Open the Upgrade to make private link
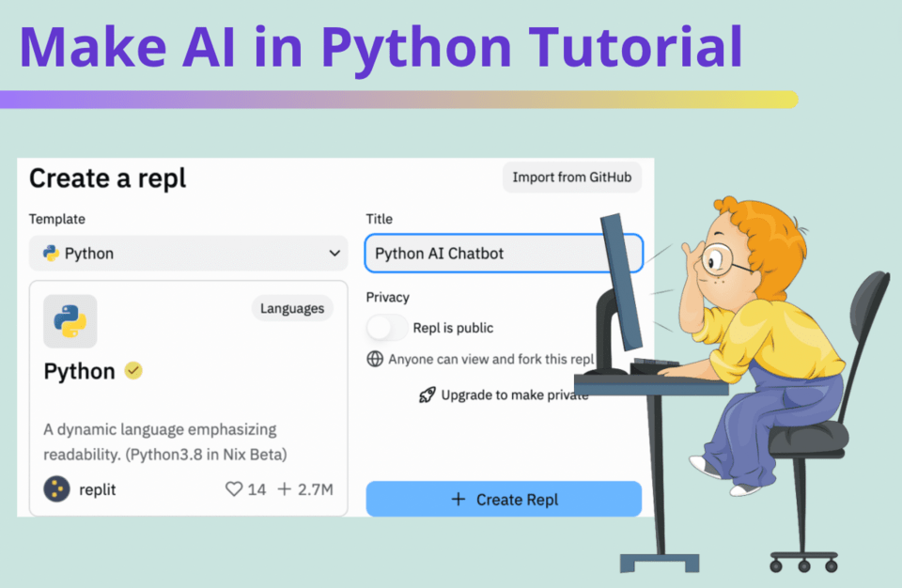Viewport: 902px width, 588px height. point(514,395)
